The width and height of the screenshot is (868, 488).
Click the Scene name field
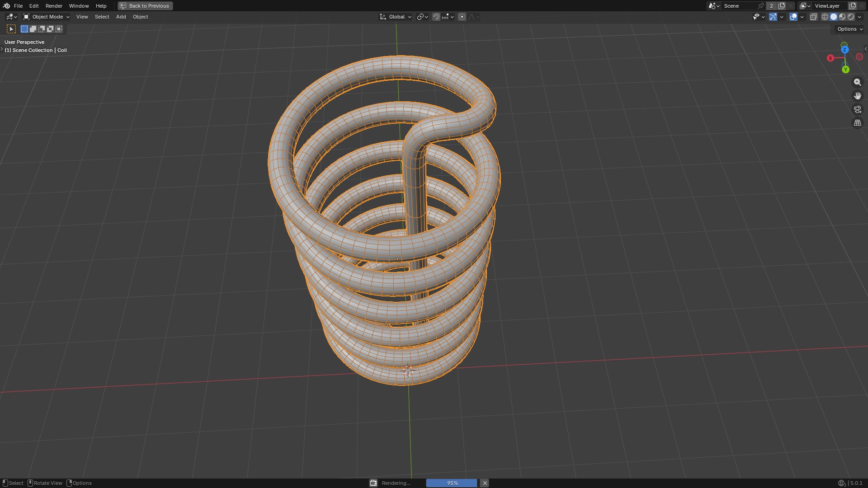(x=739, y=6)
